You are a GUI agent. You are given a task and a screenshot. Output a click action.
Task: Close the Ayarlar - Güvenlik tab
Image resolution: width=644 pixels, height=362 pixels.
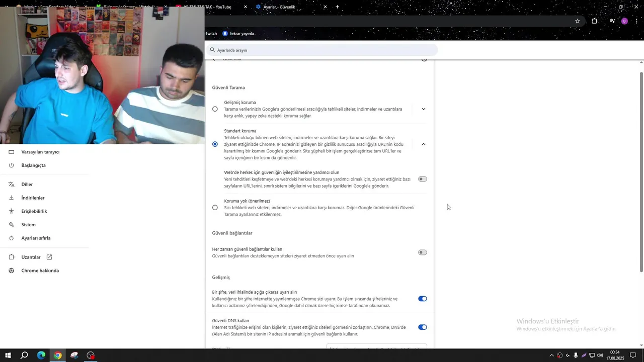325,7
